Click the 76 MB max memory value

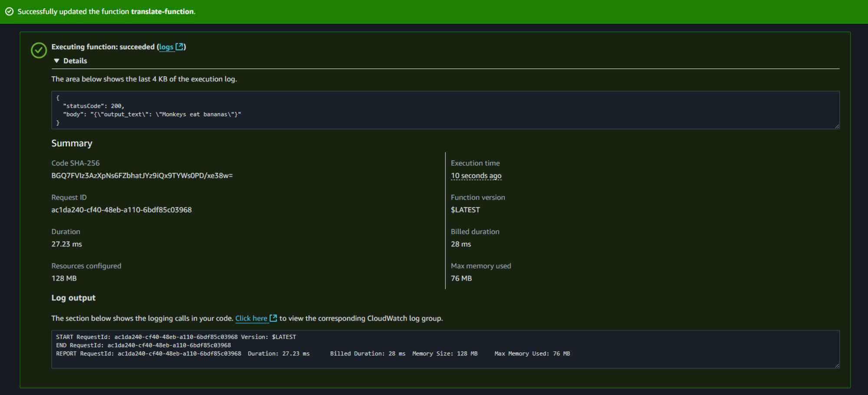[461, 278]
